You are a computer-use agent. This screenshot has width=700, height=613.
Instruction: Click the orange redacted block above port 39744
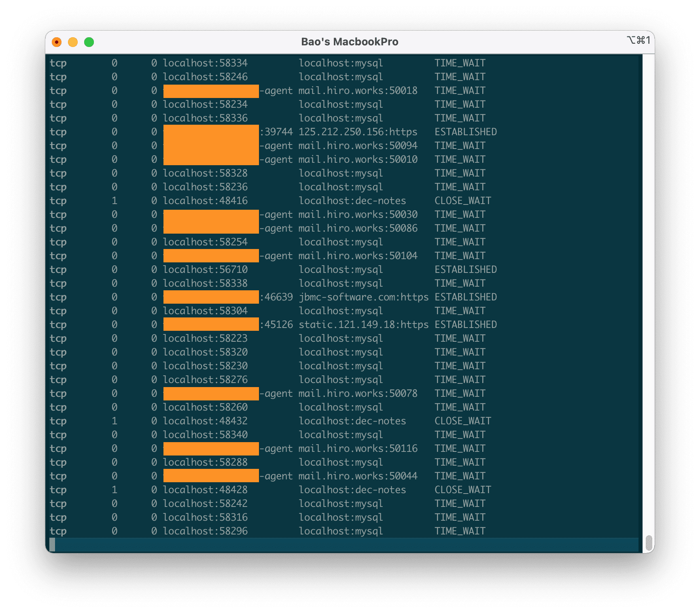(x=210, y=132)
